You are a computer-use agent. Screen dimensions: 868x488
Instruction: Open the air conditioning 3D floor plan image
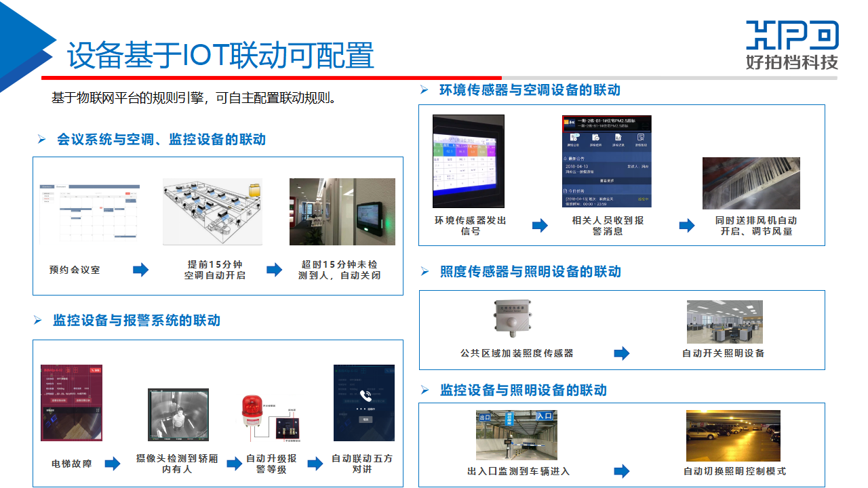click(x=212, y=211)
